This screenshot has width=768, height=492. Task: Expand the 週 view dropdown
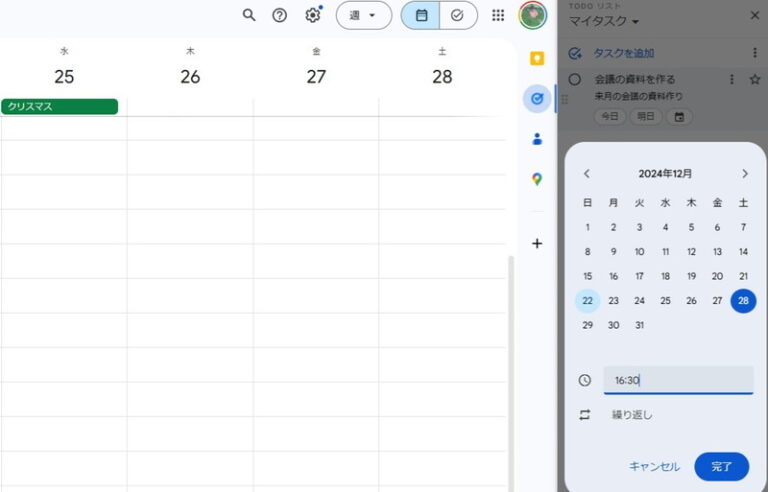click(x=363, y=15)
